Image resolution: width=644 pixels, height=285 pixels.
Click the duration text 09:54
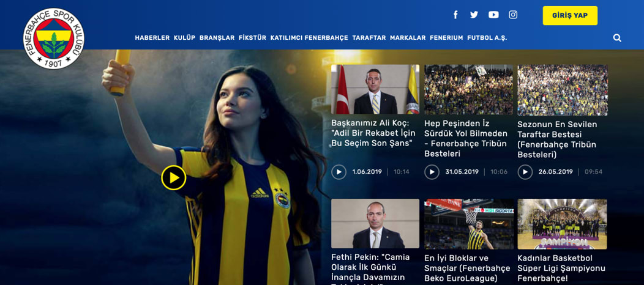tap(593, 172)
